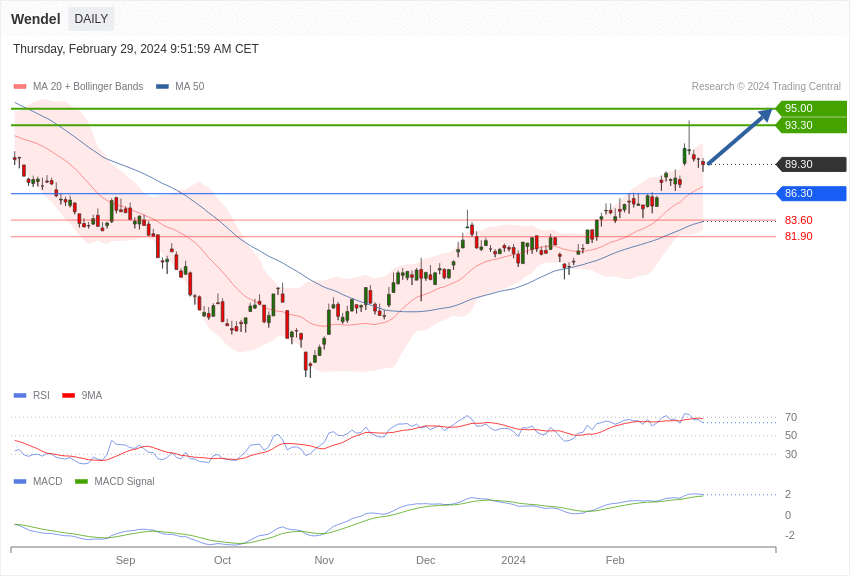Image resolution: width=850 pixels, height=576 pixels.
Task: Click the 2024 label on time axis
Action: point(513,560)
